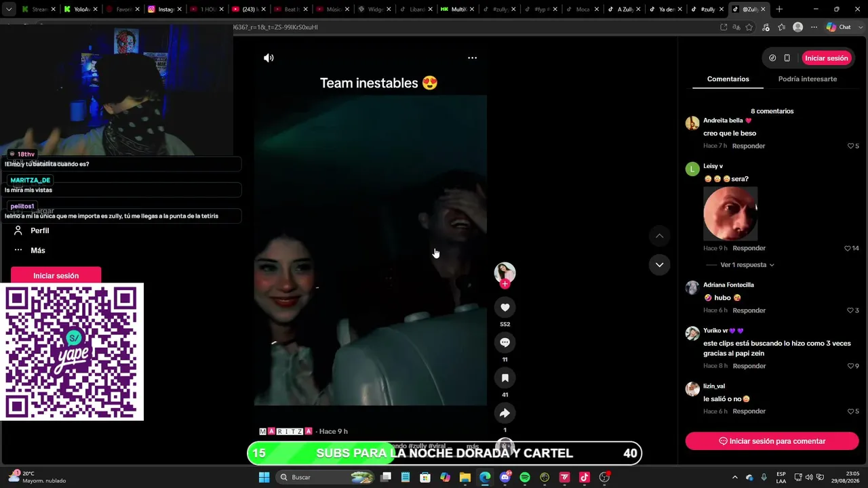
Task: Expand Ver 1 respuesta under Leisy v's comment
Action: (x=747, y=266)
